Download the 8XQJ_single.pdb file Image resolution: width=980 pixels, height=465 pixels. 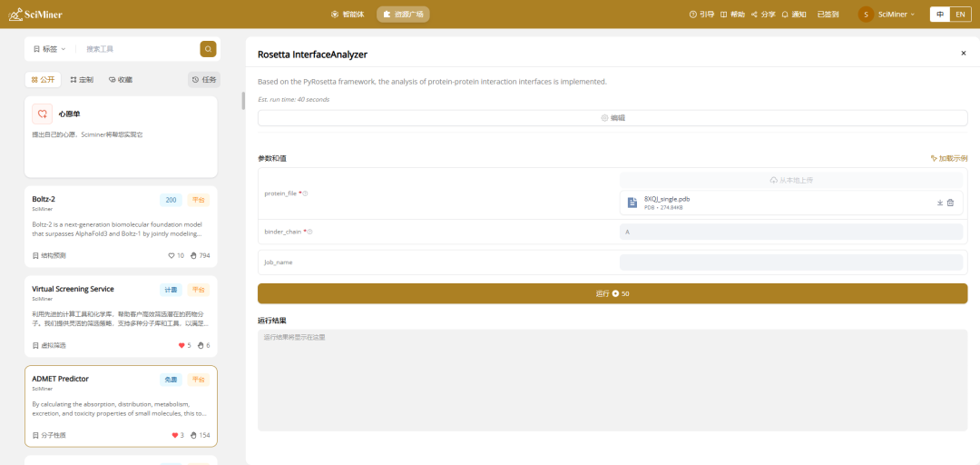pyautogui.click(x=940, y=203)
